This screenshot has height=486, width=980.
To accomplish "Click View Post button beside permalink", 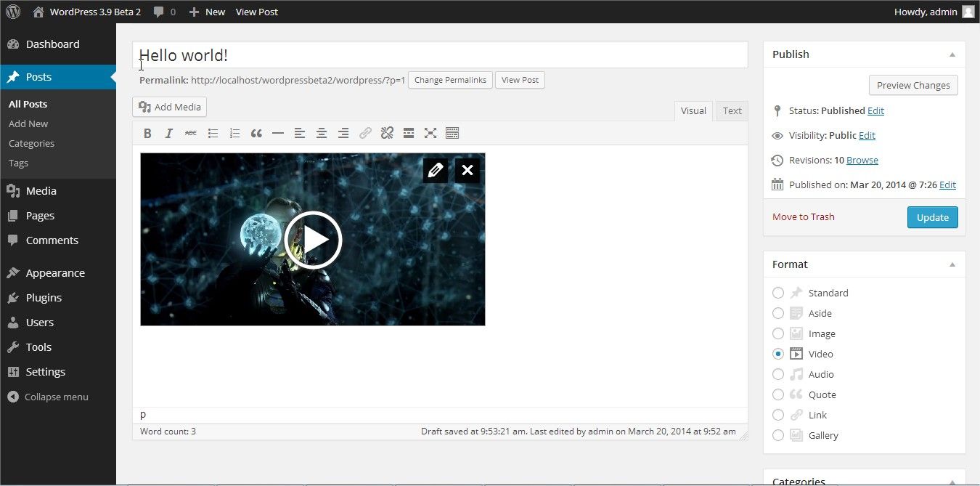I will click(520, 80).
